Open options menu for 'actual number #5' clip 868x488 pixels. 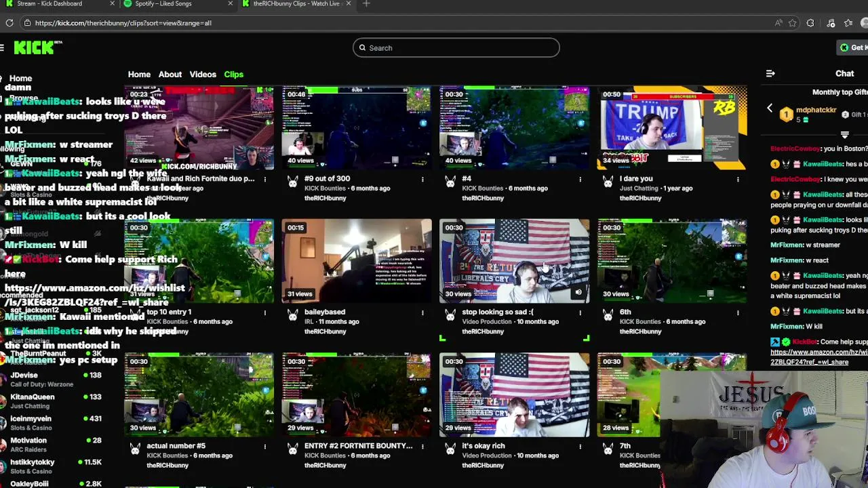265,447
